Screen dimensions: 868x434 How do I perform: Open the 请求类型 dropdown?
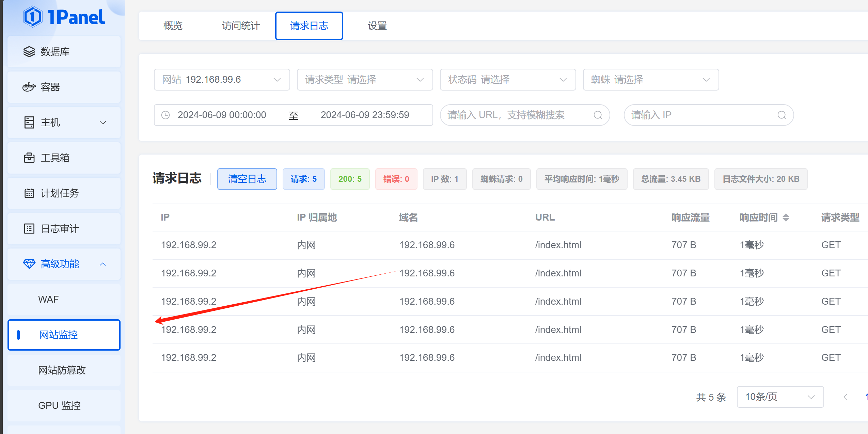(365, 80)
